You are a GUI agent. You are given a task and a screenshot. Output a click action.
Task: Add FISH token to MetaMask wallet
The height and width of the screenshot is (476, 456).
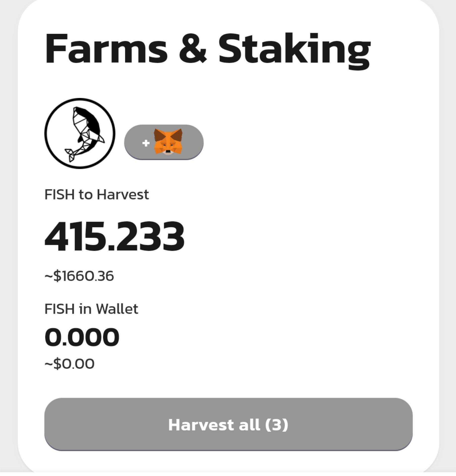click(164, 142)
